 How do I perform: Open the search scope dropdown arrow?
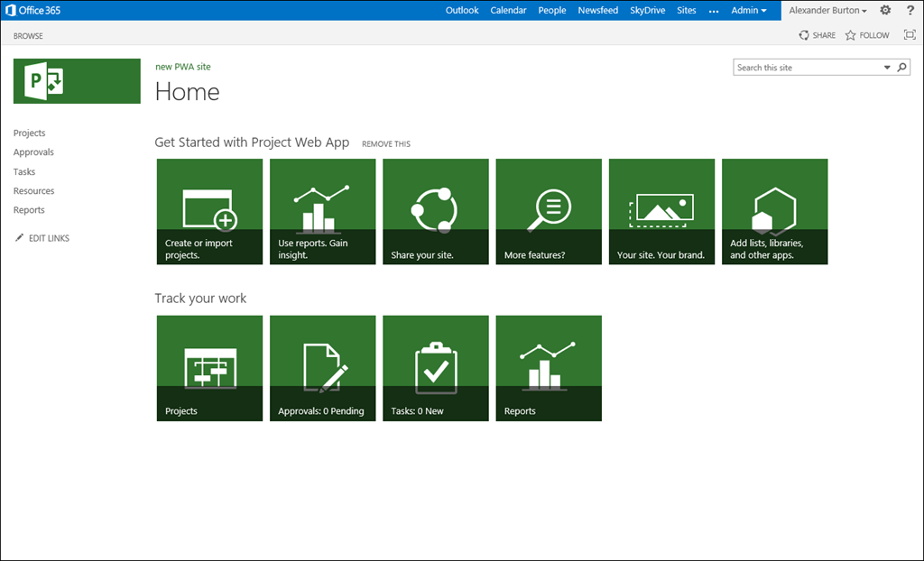(887, 67)
